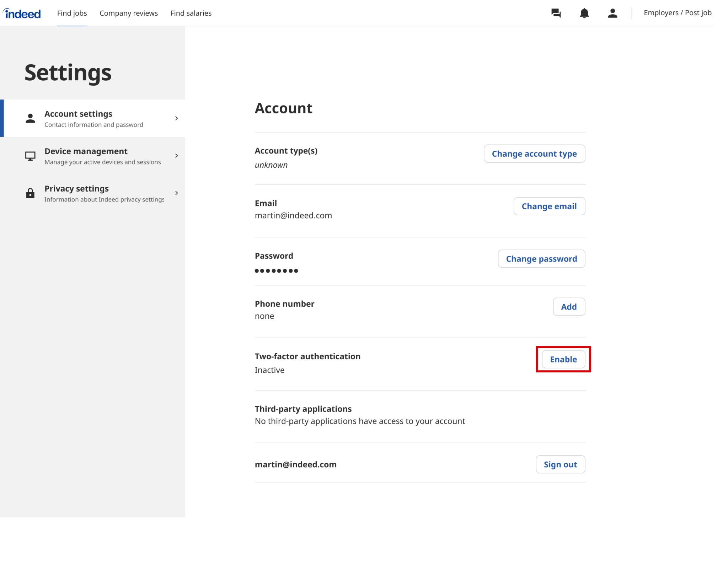Screen dimensions: 728x575
Task: Open the messages icon
Action: (556, 13)
